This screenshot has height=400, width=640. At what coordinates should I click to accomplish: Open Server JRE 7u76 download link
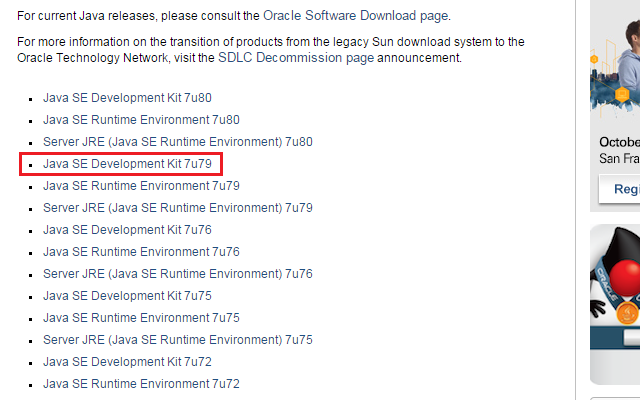coord(178,274)
